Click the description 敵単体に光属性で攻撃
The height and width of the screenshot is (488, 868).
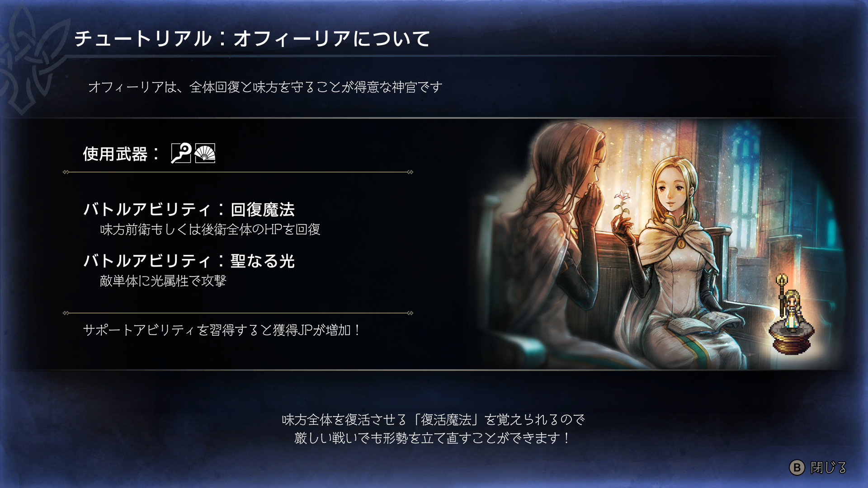[x=163, y=281]
